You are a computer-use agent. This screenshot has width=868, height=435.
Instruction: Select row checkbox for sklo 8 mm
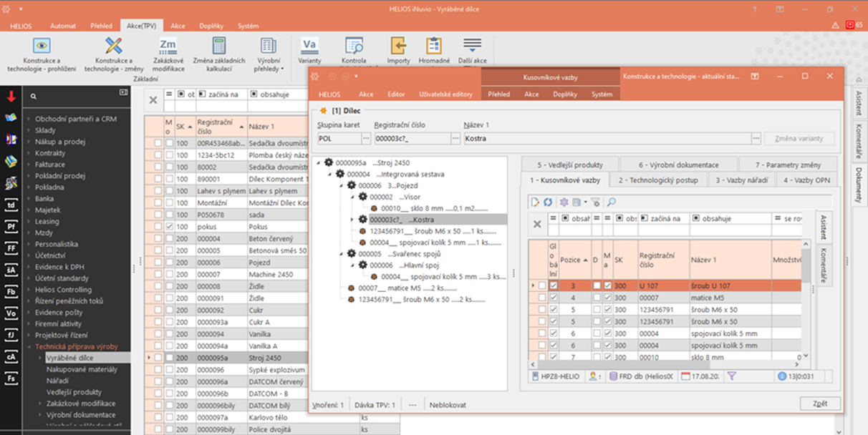(542, 357)
